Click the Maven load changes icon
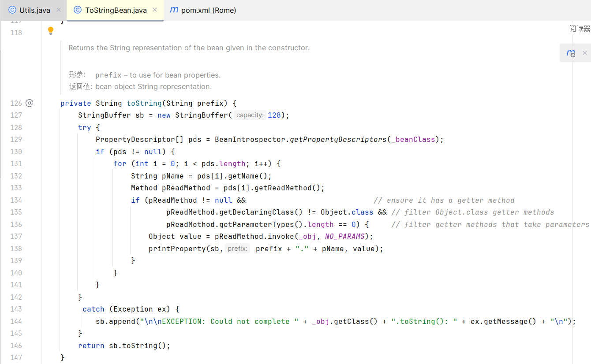This screenshot has width=591, height=364. tap(571, 53)
